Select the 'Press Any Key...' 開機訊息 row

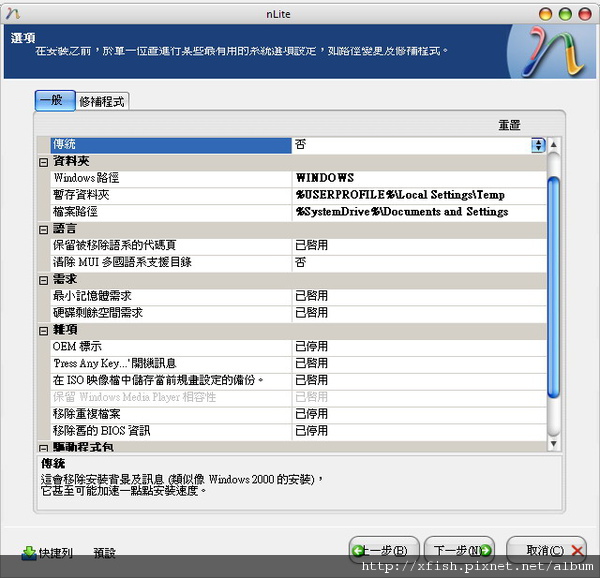pyautogui.click(x=171, y=363)
